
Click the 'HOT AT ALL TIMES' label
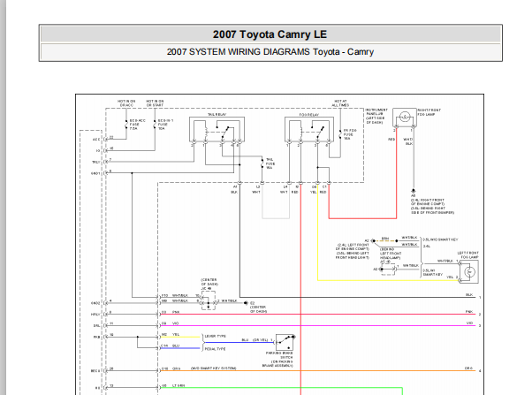(x=340, y=103)
